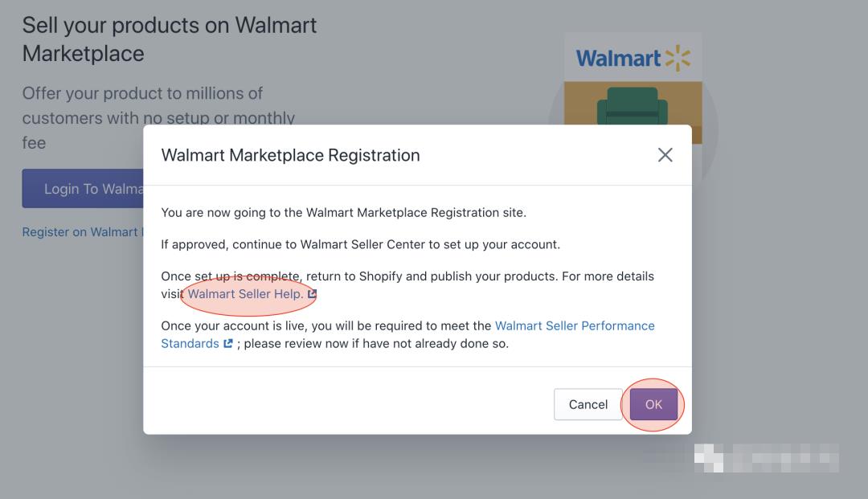Open Walmart Seller Performance Standards link
868x499 pixels.
pos(575,325)
